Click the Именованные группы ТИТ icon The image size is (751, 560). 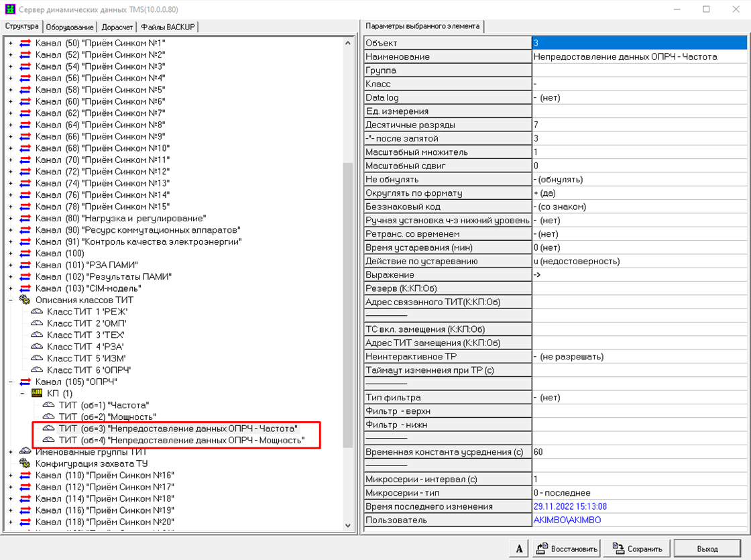(x=25, y=452)
